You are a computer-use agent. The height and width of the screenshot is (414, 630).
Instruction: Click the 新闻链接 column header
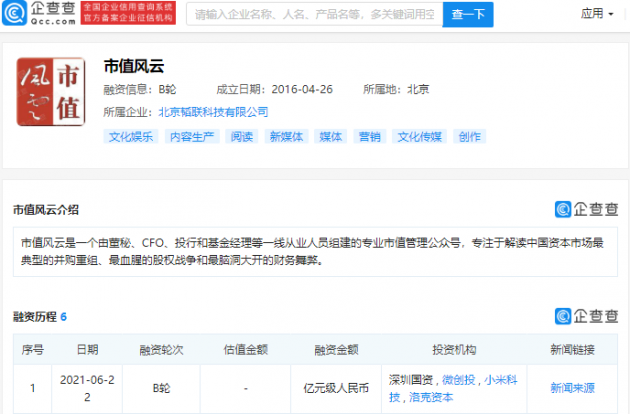click(573, 350)
